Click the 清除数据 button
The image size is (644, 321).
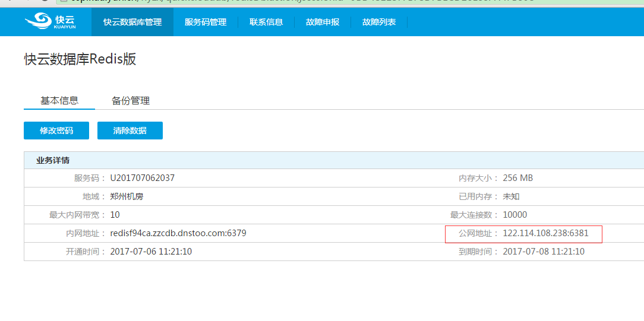point(130,131)
